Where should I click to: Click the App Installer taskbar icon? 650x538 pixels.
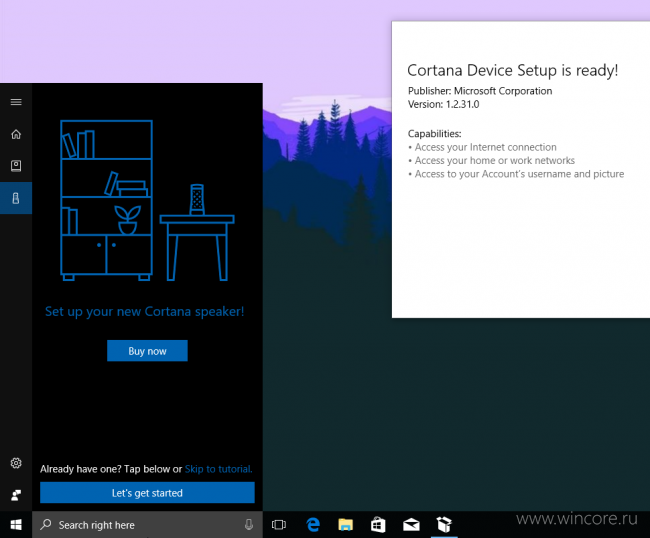[444, 525]
